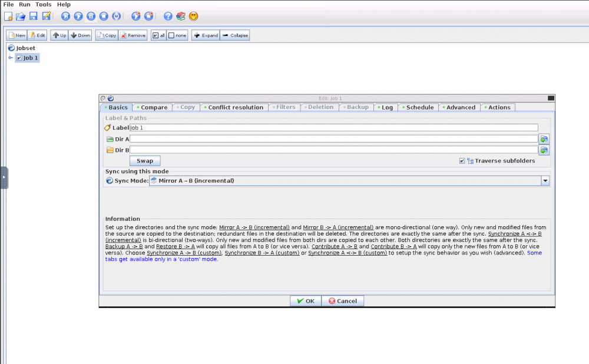
Task: Click Collapse all jobs button
Action: (235, 35)
